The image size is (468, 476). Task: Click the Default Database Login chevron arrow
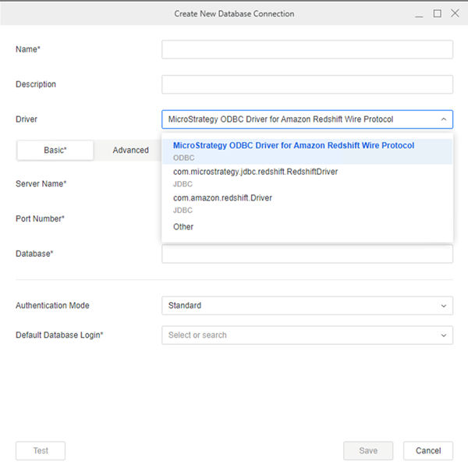tap(443, 336)
